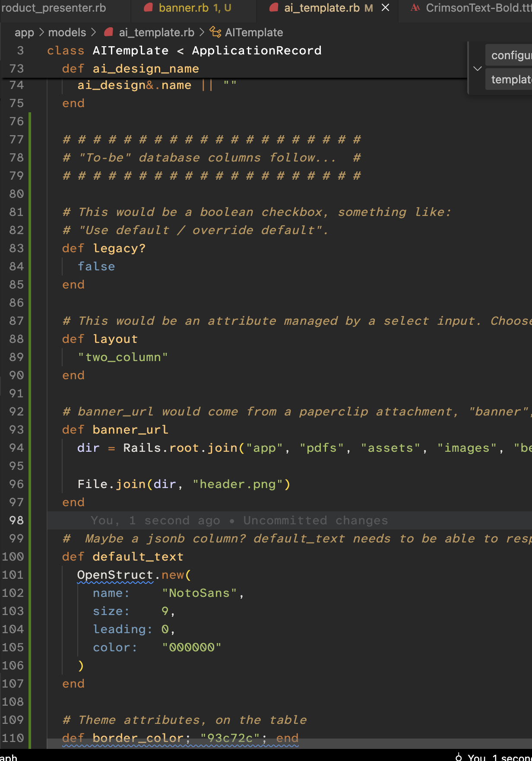Place cursor on 'def legacy?' method name
The height and width of the screenshot is (761, 532).
pos(119,248)
